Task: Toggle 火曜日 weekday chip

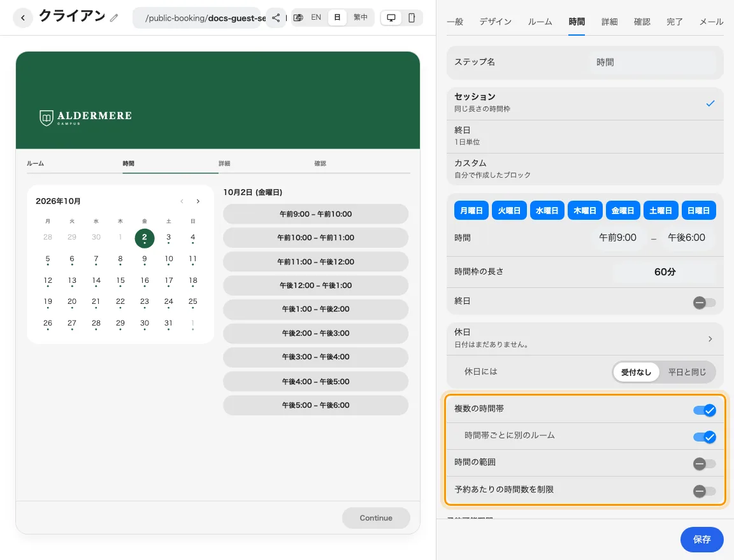Action: coord(509,211)
